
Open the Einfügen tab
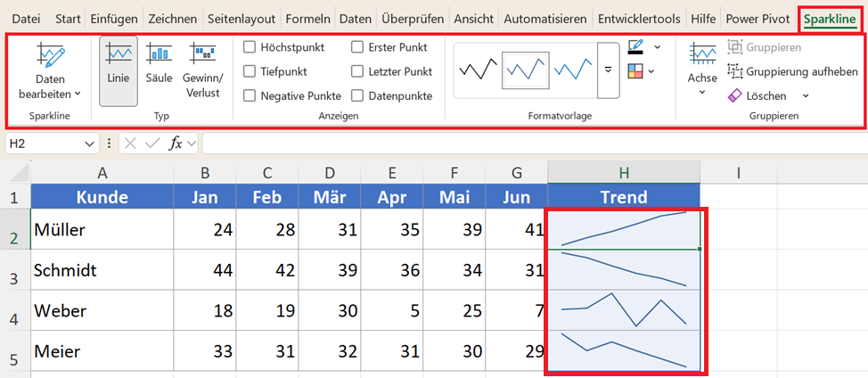pos(114,19)
